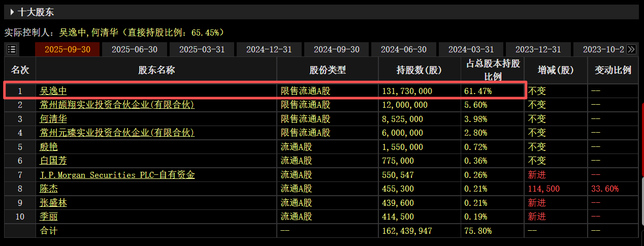The height and width of the screenshot is (246, 644).
Task: View the 2023-12-31 shareholder data tab
Action: point(538,49)
